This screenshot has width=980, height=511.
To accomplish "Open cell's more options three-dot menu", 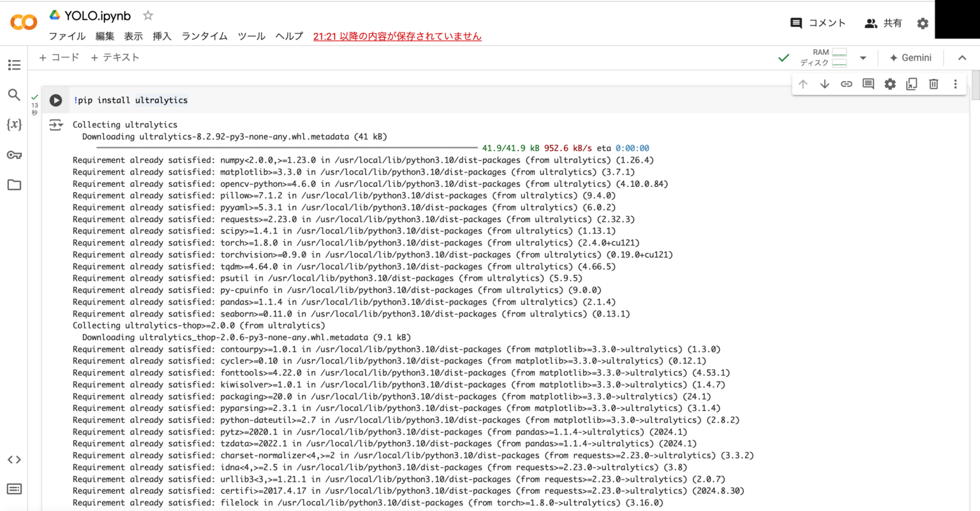I will 955,84.
